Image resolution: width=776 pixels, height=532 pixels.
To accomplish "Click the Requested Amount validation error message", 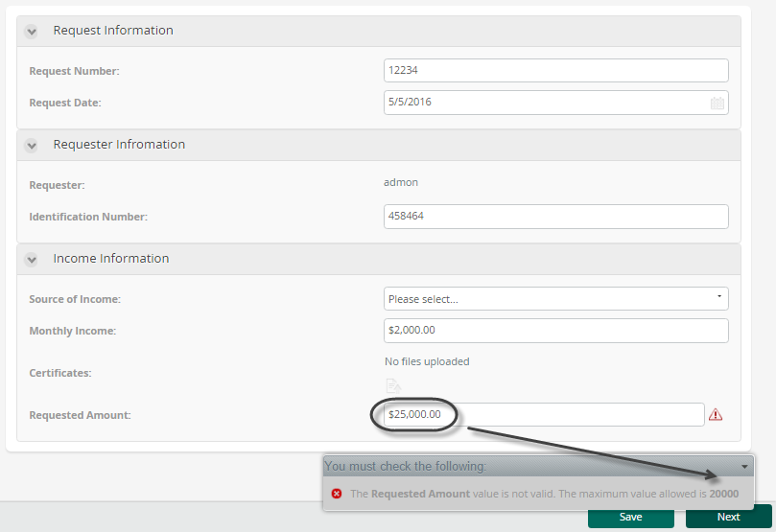I will (545, 494).
